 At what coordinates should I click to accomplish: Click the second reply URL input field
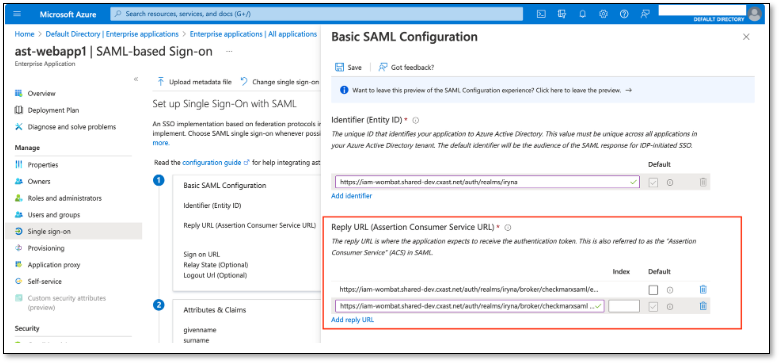tap(469, 306)
